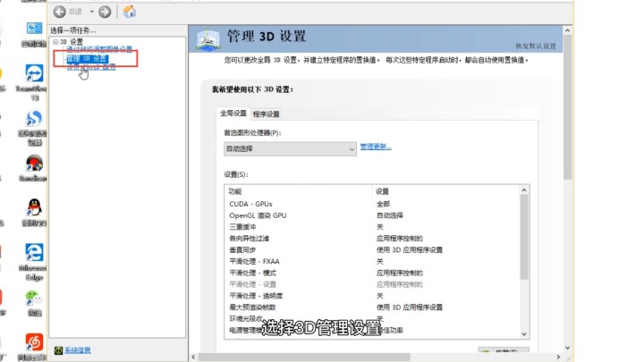Screen dimensions: 644x362
Task: Click the settings list scrollbar thumb
Action: (524, 237)
